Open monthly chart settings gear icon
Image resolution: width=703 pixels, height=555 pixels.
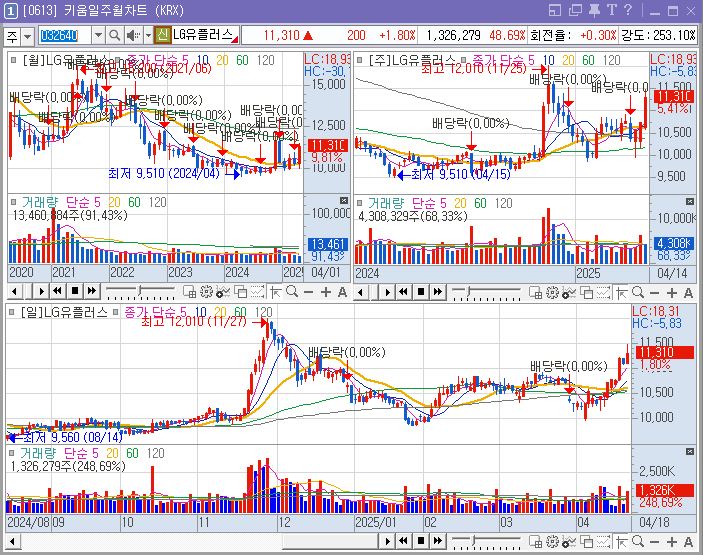coord(206,292)
